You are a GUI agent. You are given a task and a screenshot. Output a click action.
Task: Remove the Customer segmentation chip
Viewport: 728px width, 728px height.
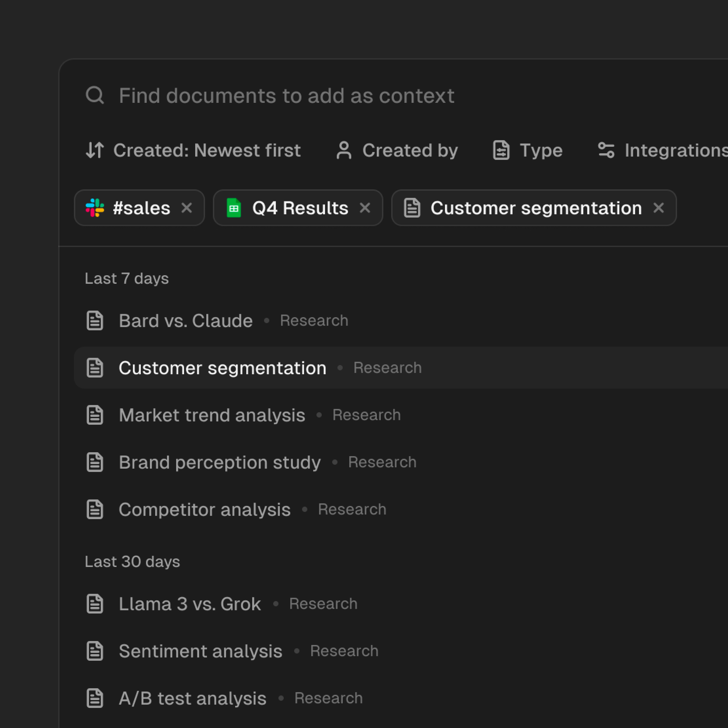[x=658, y=208]
